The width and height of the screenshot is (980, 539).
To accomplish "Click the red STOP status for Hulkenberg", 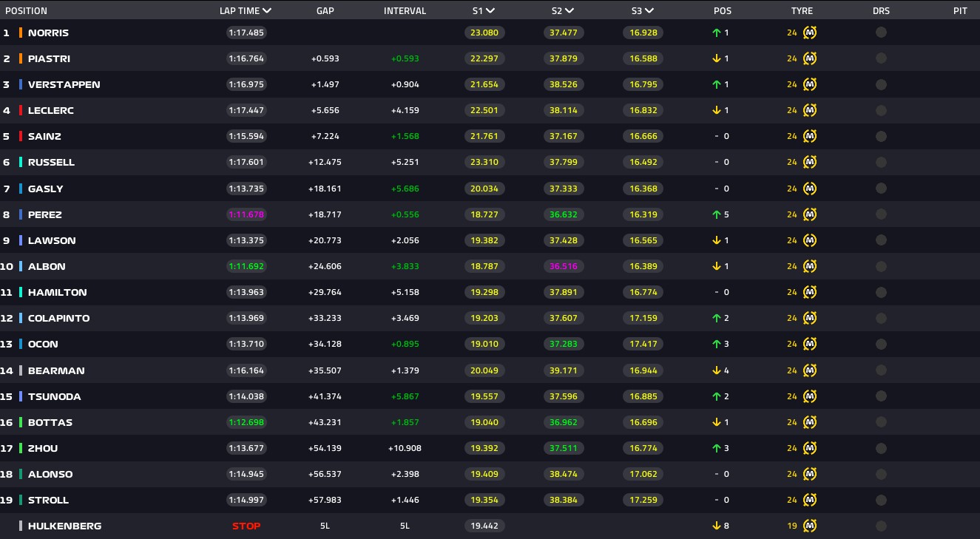I will 246,526.
